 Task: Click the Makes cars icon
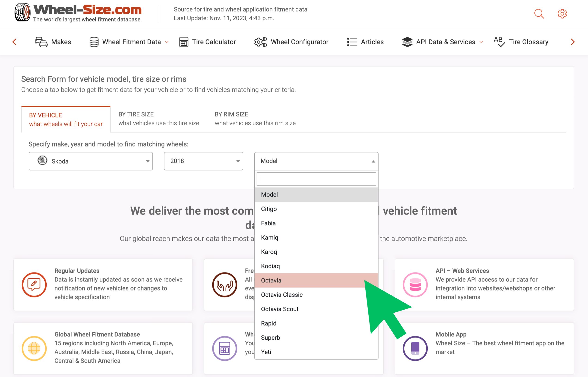[x=41, y=42]
